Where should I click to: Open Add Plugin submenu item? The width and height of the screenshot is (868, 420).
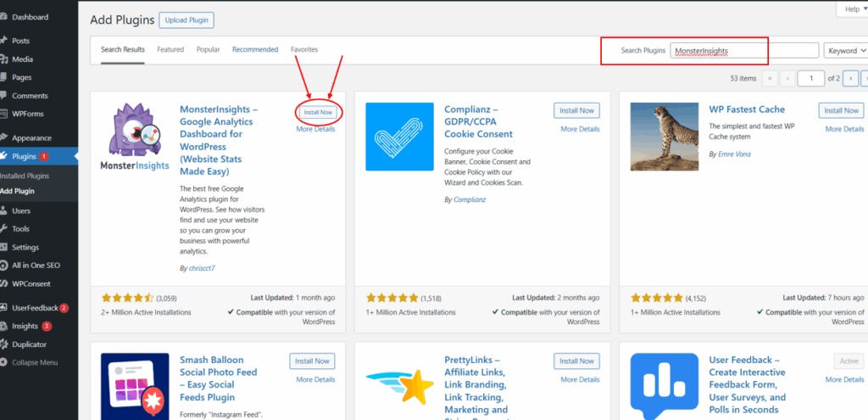pyautogui.click(x=17, y=191)
